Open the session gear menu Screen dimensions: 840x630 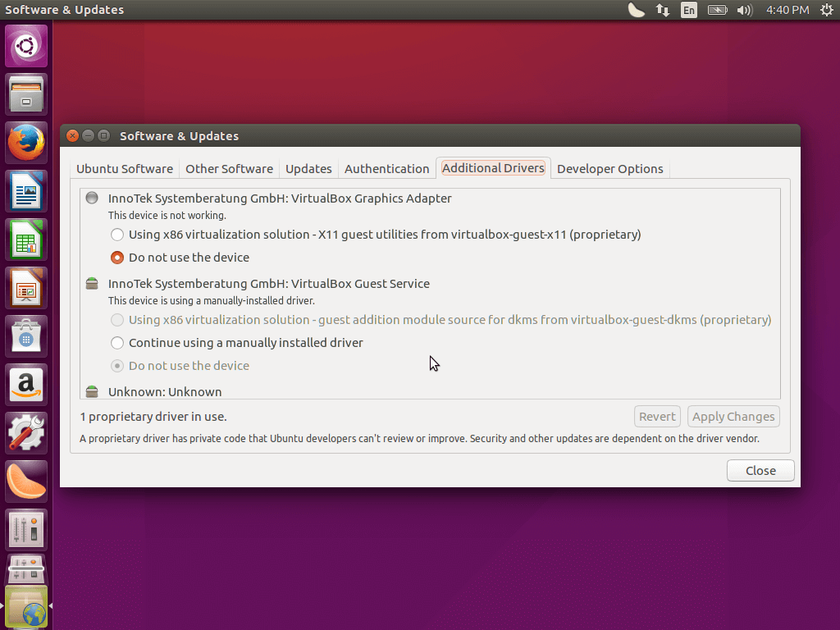coord(827,10)
